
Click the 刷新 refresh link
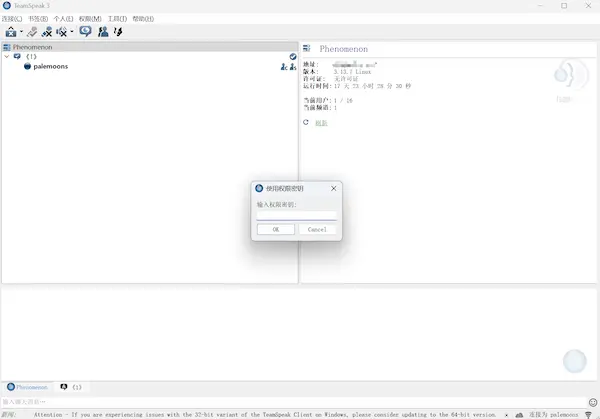tap(321, 123)
